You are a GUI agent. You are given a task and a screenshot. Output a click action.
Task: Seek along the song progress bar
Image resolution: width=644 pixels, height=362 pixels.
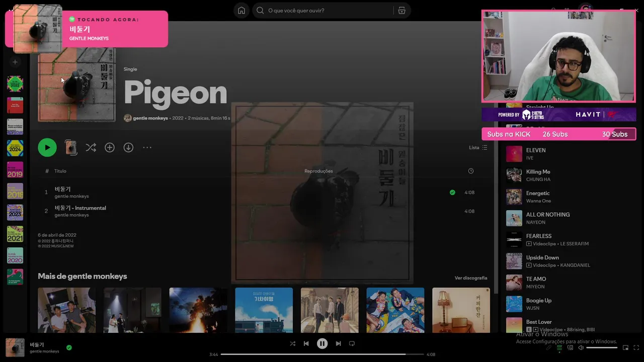point(322,354)
